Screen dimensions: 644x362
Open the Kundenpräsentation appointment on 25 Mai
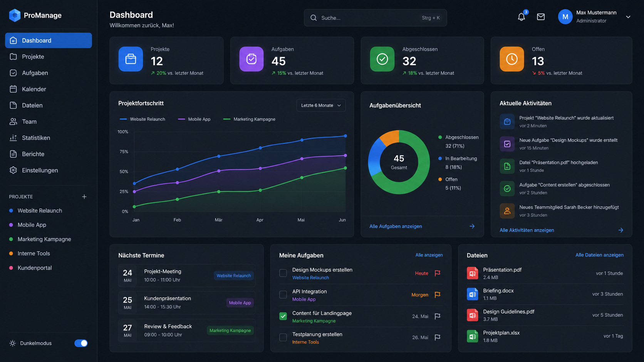[186, 303]
